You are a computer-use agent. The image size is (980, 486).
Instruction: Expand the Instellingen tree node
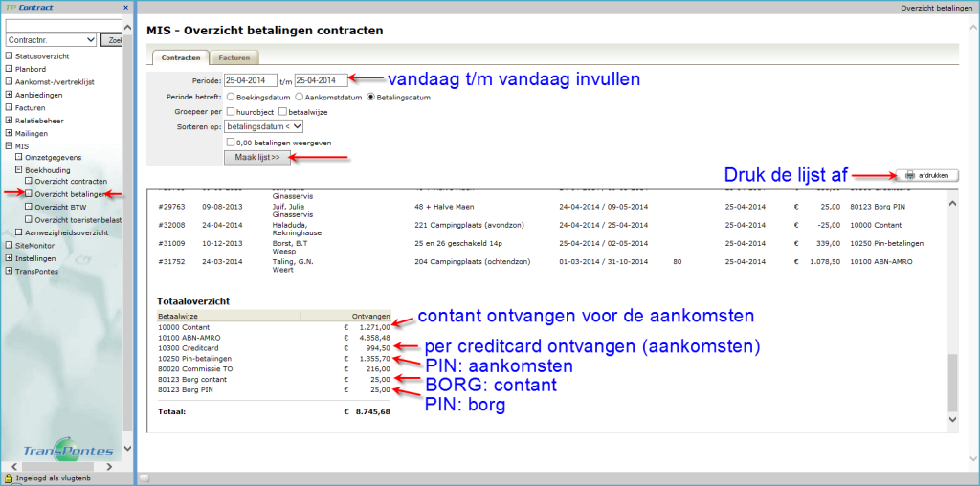tap(10, 258)
